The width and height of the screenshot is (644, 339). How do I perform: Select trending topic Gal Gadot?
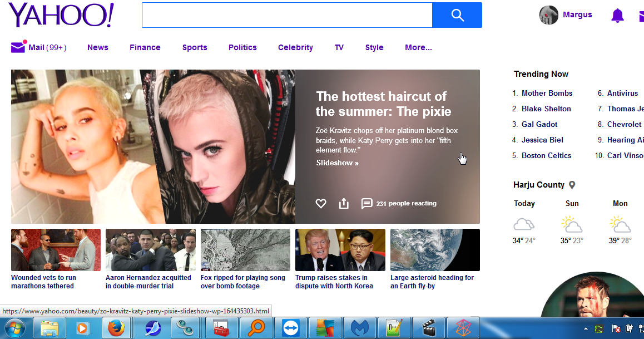pyautogui.click(x=539, y=125)
